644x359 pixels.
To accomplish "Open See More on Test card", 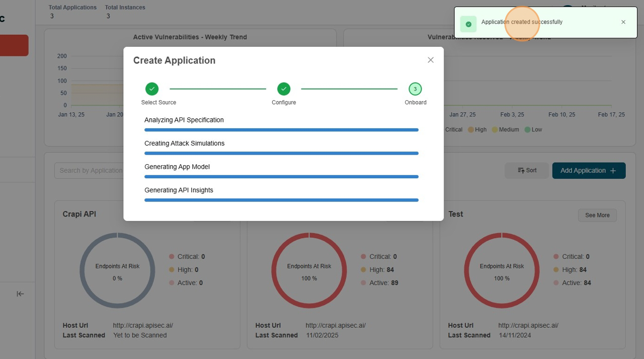I will click(x=597, y=216).
